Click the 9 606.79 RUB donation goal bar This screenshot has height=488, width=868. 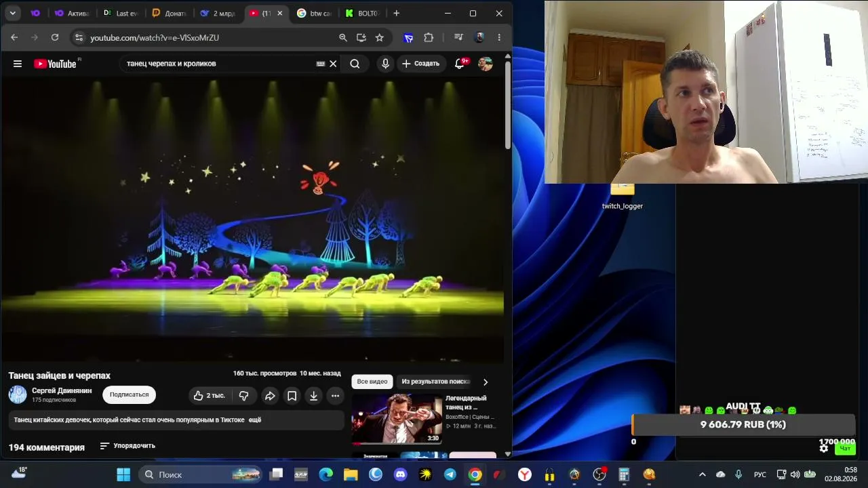[x=743, y=425]
